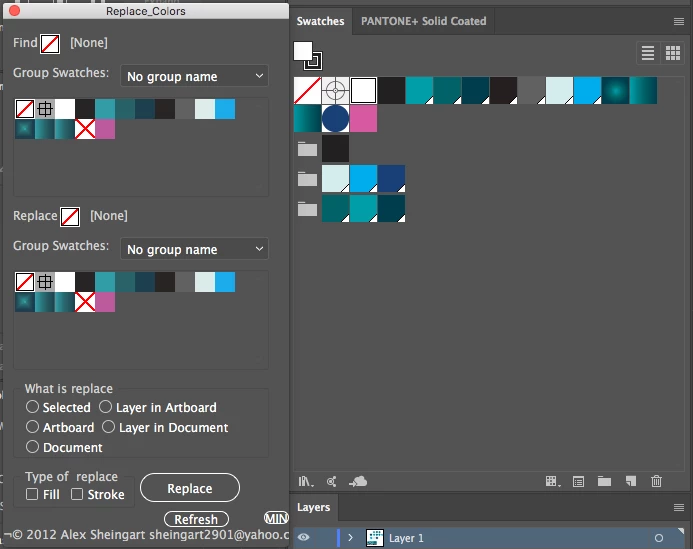Open the Swatches panel options menu
Screen dimensions: 693x549
pos(679,21)
